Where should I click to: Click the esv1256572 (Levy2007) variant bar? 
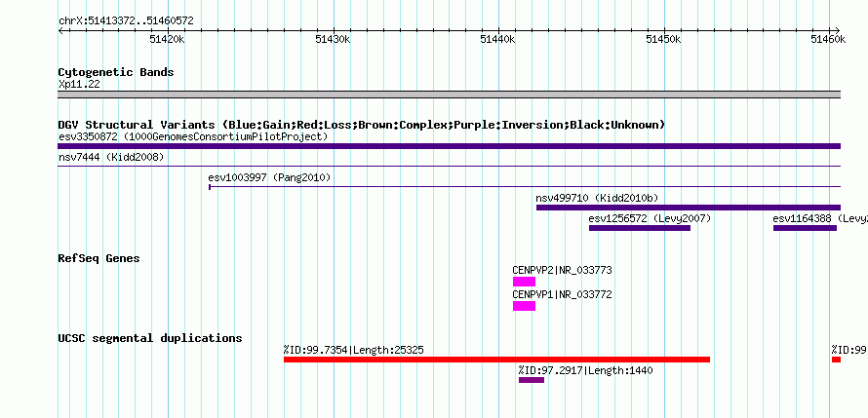click(x=640, y=228)
